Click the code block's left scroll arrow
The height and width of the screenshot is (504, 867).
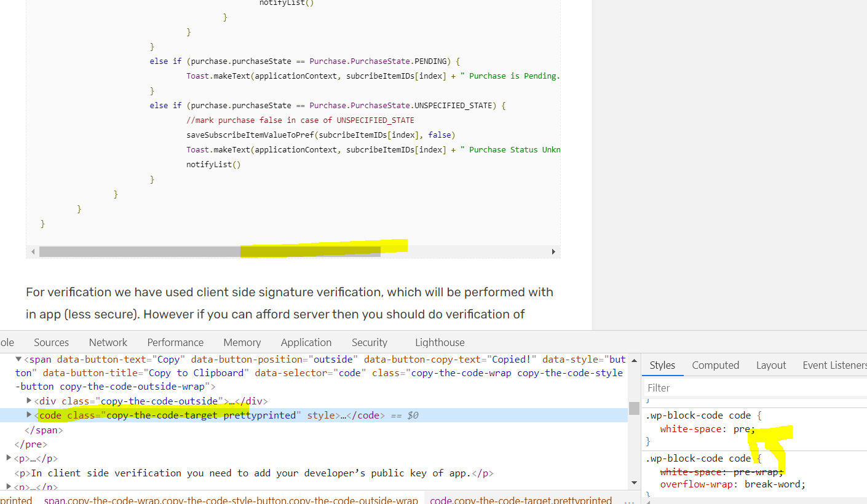click(x=33, y=251)
